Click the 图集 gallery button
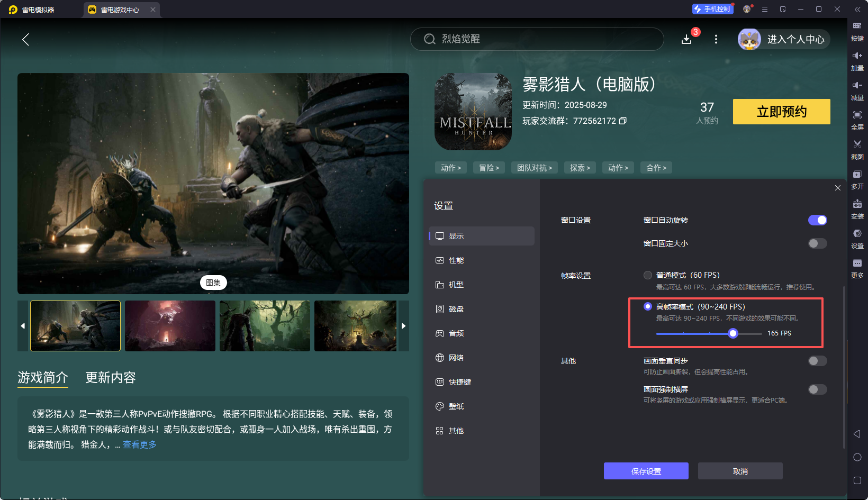The image size is (868, 500). click(x=213, y=283)
